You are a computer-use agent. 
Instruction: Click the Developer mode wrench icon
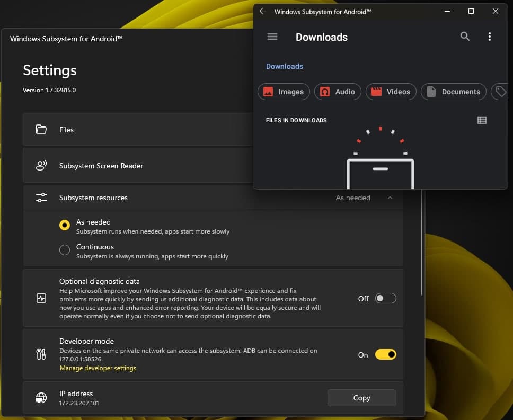coord(41,354)
